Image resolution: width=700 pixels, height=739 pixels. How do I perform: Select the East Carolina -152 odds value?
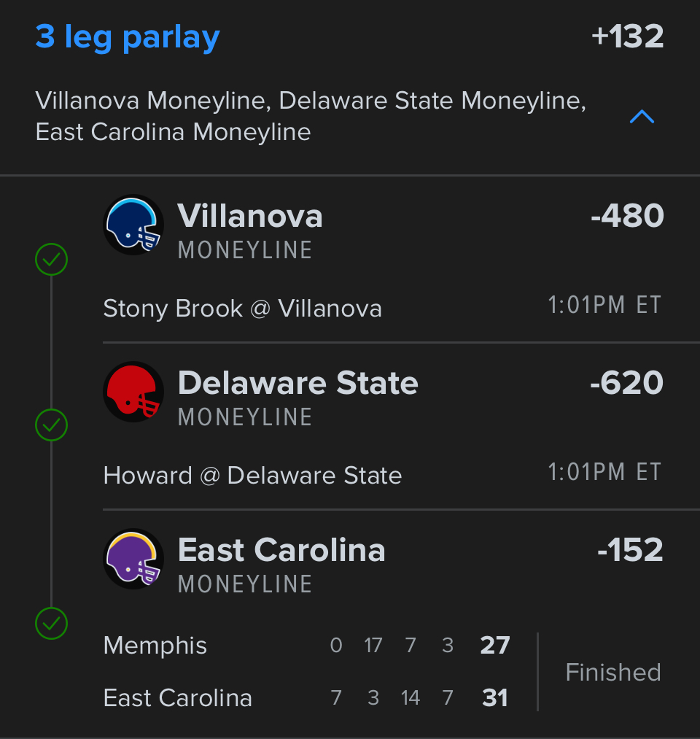click(630, 550)
